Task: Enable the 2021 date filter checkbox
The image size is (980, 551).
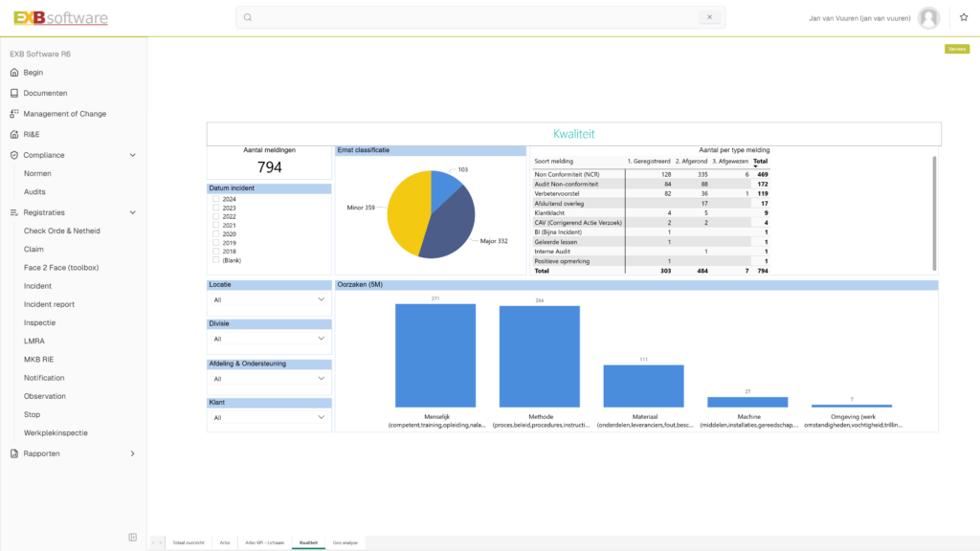Action: click(x=215, y=225)
